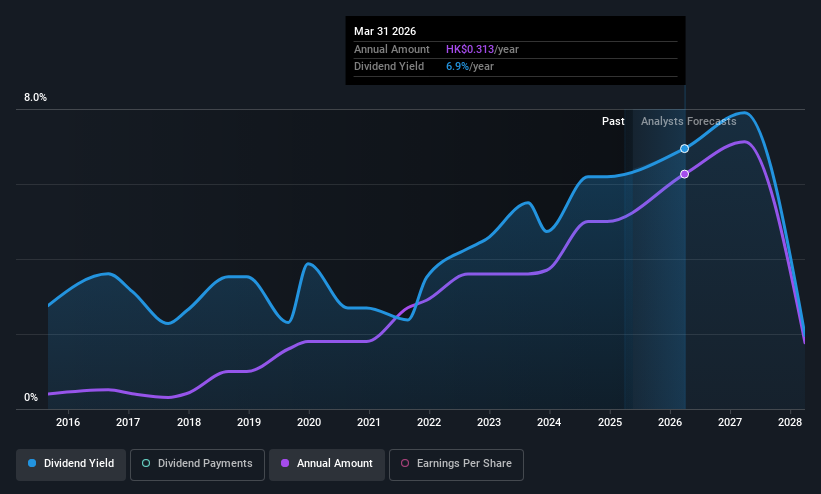The width and height of the screenshot is (821, 494).
Task: Click the 2017 x-axis label
Action: tap(128, 422)
